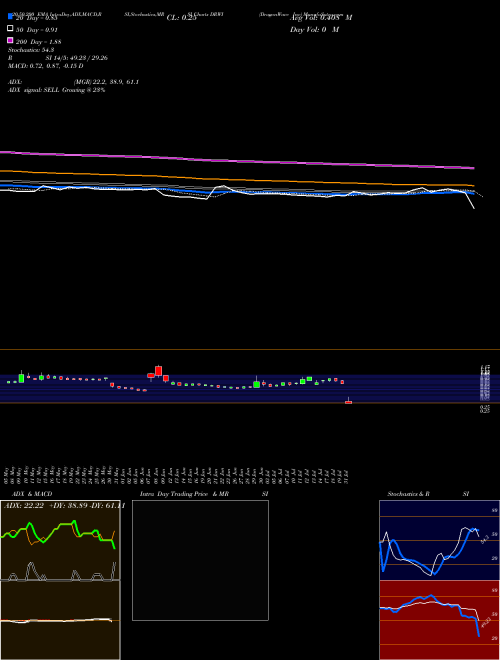Image resolution: width=500 pixels, height=660 pixels.
Task: Click the 'CL: 0.25' closing price label
Action: [x=181, y=18]
